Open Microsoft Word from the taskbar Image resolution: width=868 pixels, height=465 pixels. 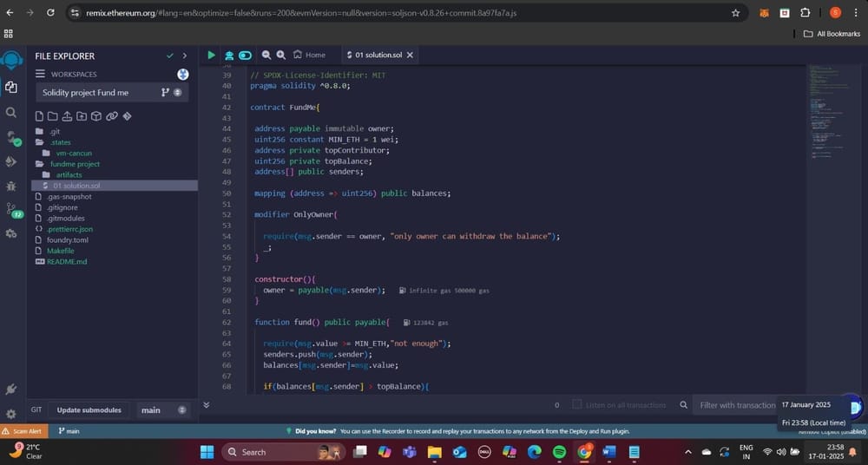tap(609, 452)
